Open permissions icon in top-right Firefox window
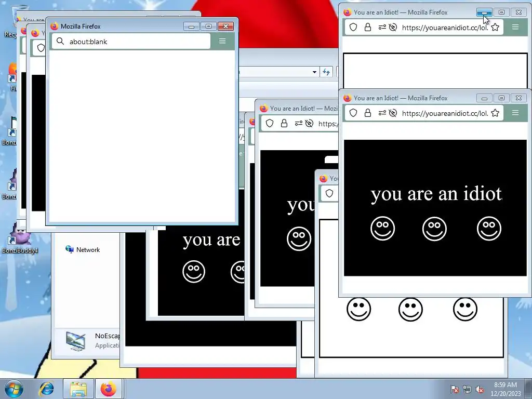 click(x=382, y=27)
